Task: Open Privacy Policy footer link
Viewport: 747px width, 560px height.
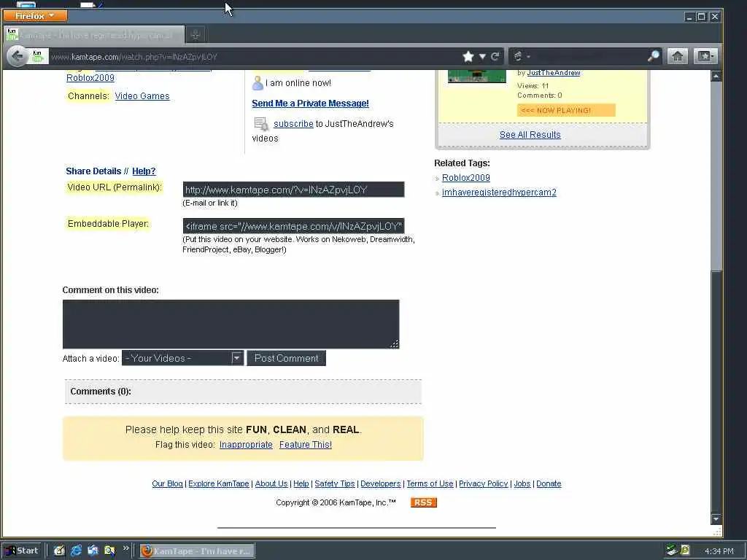Action: tap(483, 484)
